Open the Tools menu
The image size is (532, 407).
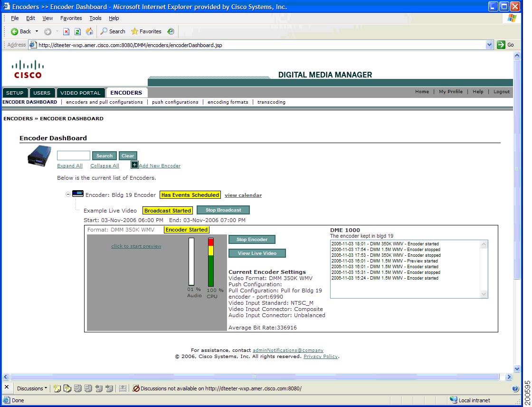pos(95,18)
